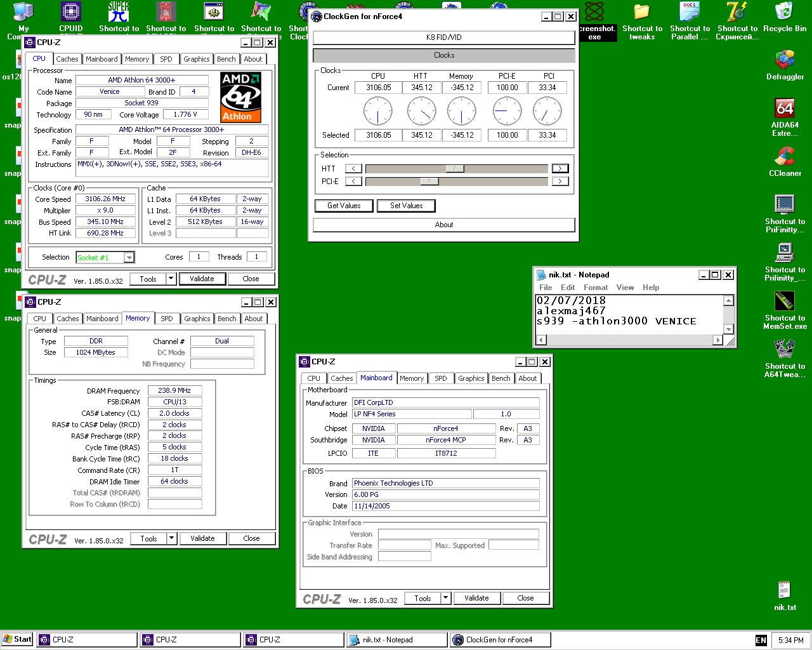Switch to Caches tab in top CPU-Z
This screenshot has width=812, height=650.
[x=67, y=59]
